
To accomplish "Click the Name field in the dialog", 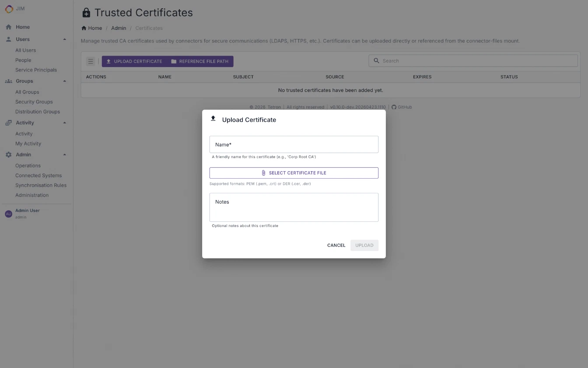I will (294, 144).
